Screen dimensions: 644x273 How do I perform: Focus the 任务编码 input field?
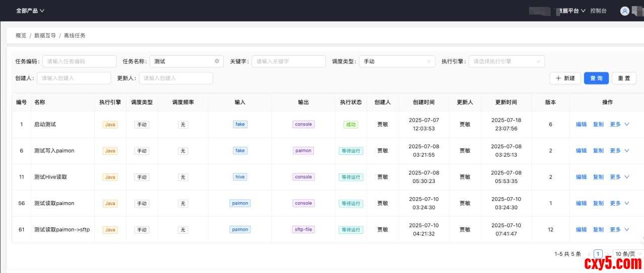click(x=79, y=61)
